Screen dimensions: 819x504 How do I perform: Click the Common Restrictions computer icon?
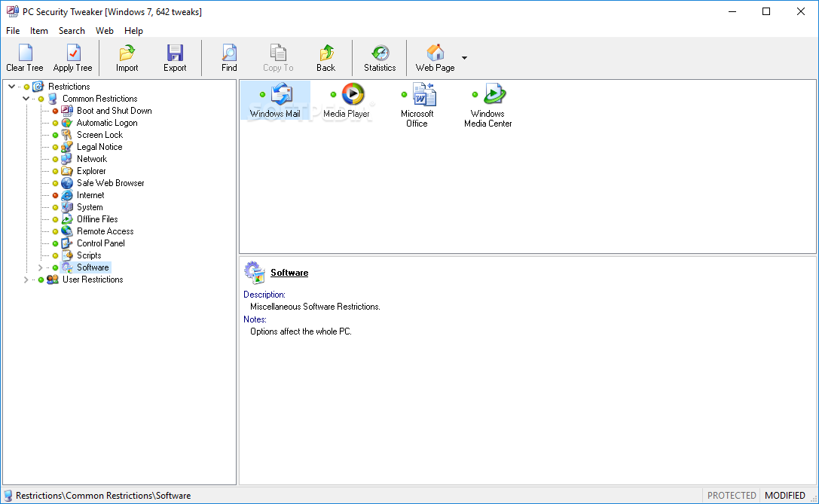click(52, 99)
